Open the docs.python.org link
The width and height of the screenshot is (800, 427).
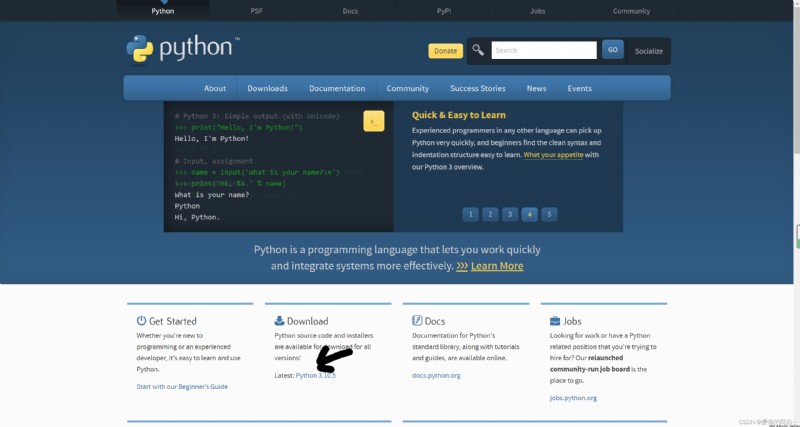pyautogui.click(x=436, y=375)
